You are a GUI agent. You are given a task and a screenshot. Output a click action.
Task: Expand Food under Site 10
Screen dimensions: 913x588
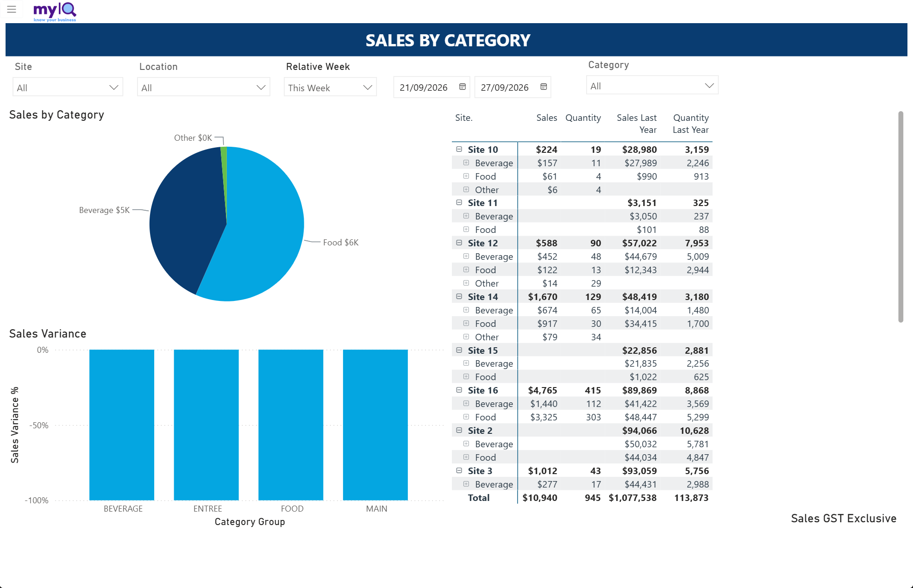[x=466, y=176]
